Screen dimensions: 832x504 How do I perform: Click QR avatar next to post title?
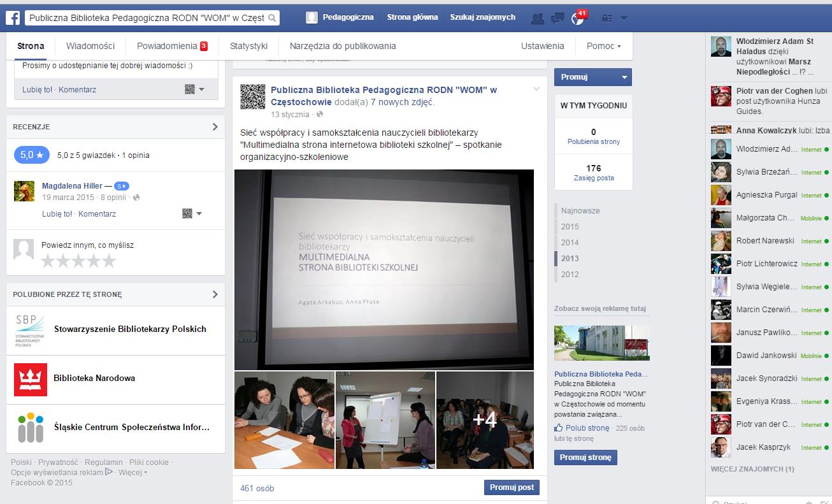pos(253,96)
